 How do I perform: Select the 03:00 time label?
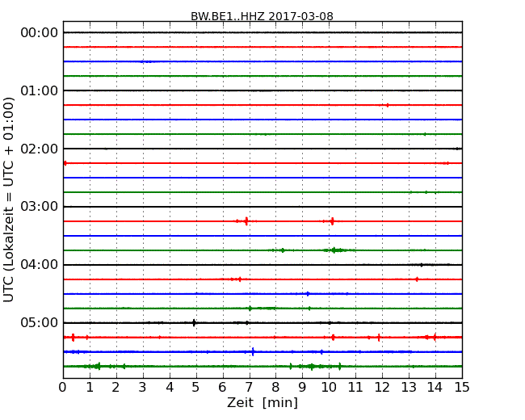(40, 207)
